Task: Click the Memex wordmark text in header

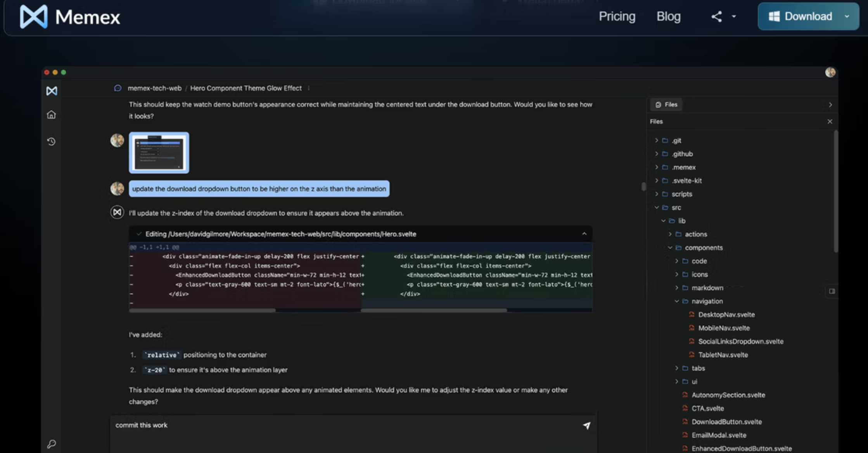Action: coord(88,17)
